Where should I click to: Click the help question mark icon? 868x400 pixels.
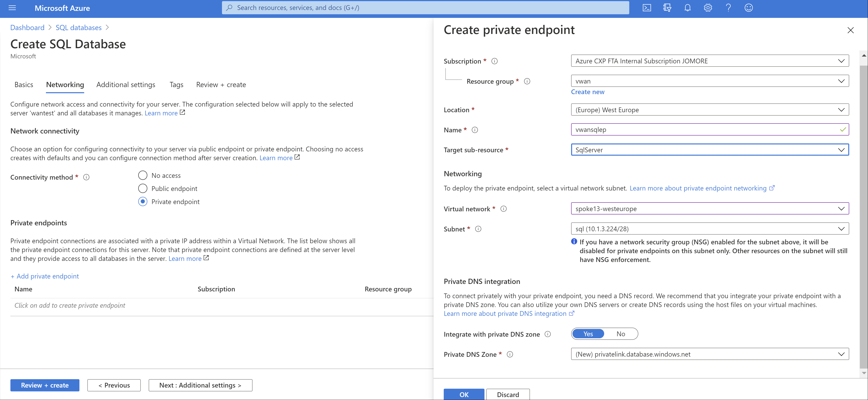(x=728, y=8)
